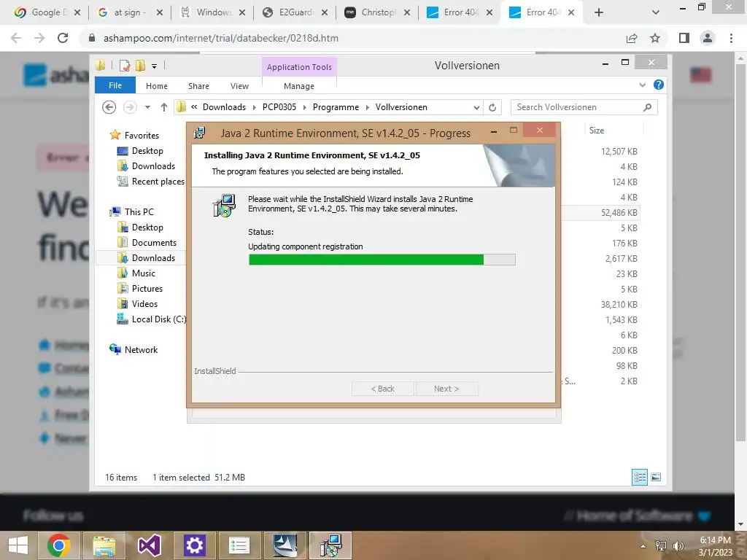Screen dimensions: 747x560
Task: Open Chrome profile avatar
Action: [x=708, y=38]
